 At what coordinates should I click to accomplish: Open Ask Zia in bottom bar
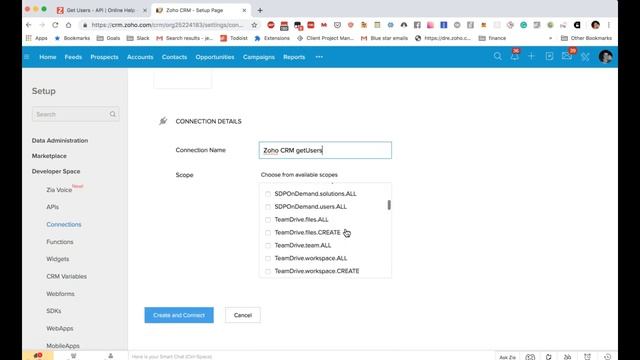pos(507,357)
